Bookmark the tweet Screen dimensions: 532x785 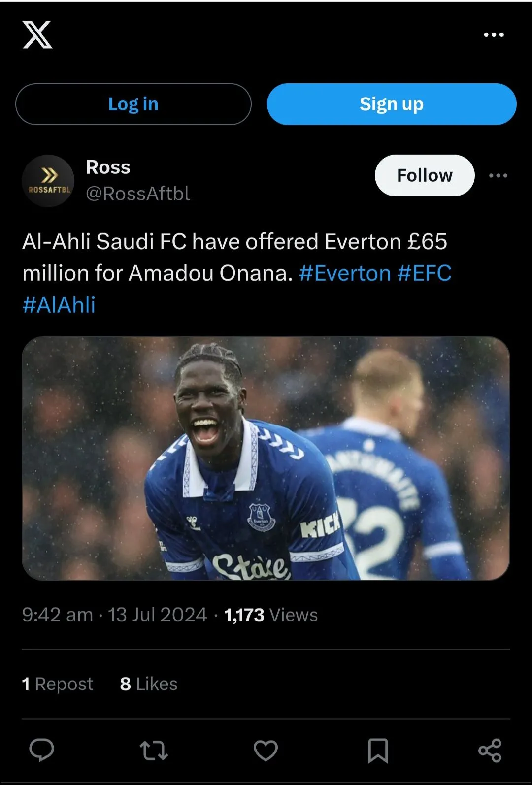[x=378, y=751]
